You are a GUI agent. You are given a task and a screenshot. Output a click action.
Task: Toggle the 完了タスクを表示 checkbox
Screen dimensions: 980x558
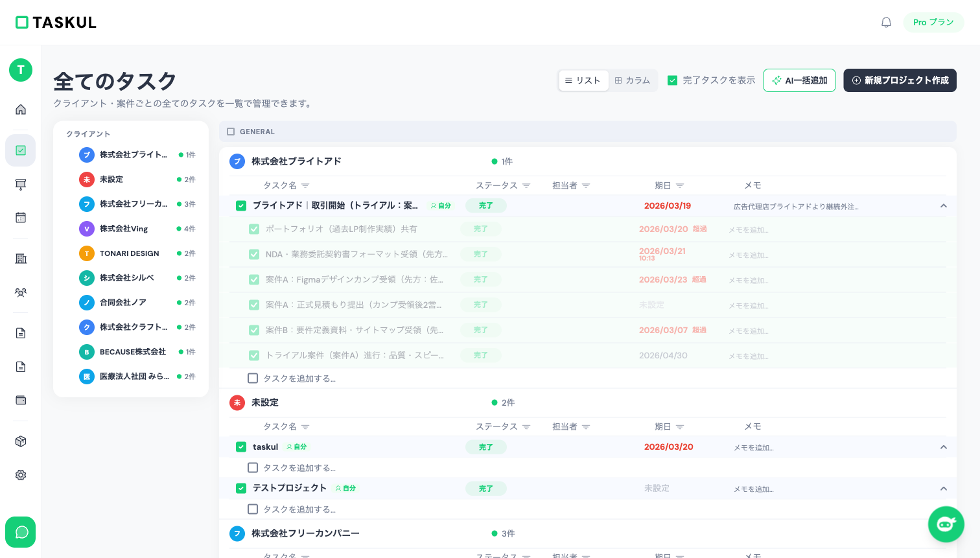(x=672, y=80)
